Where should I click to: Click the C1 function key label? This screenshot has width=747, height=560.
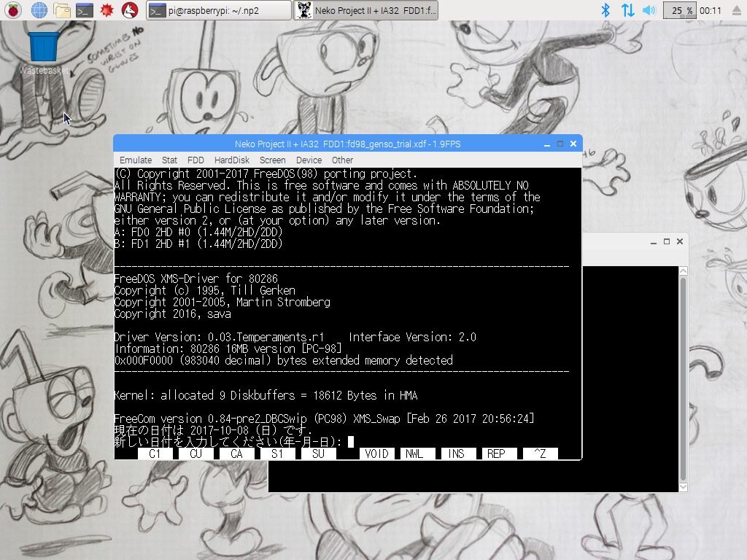point(155,454)
